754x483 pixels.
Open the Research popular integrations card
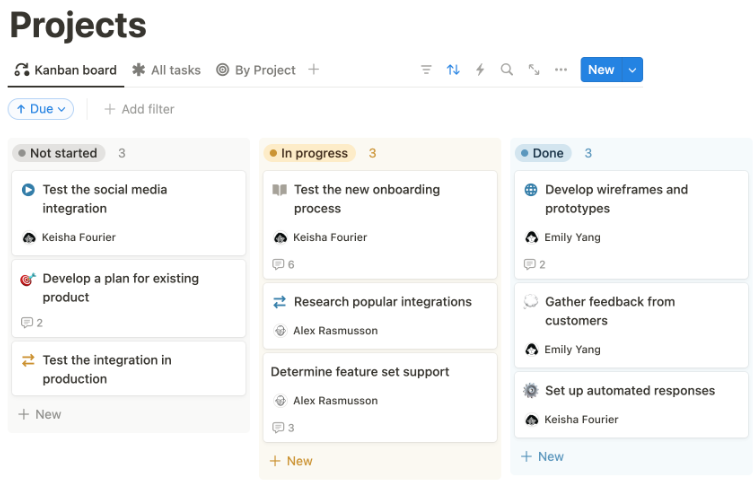click(382, 302)
